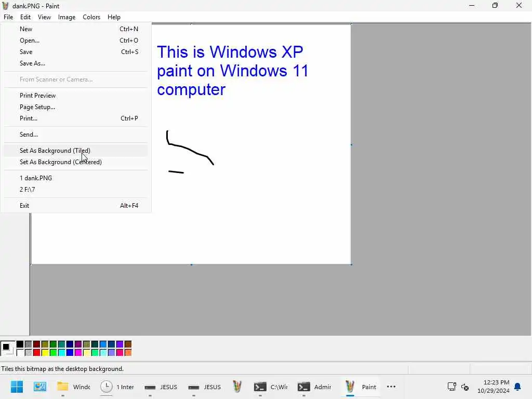The width and height of the screenshot is (532, 399).
Task: Pick the bright yellow color swatch
Action: tap(45, 353)
